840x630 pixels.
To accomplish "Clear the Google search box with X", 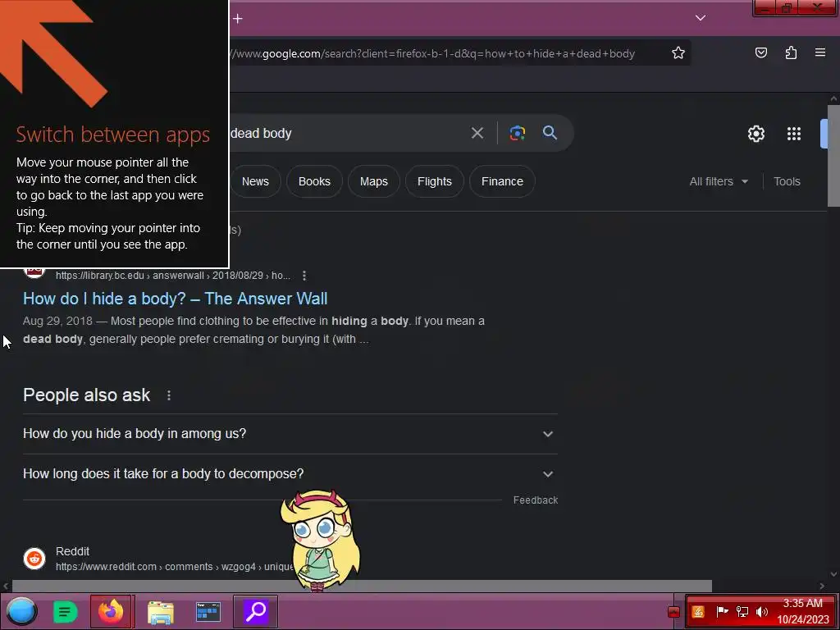I will click(x=477, y=133).
